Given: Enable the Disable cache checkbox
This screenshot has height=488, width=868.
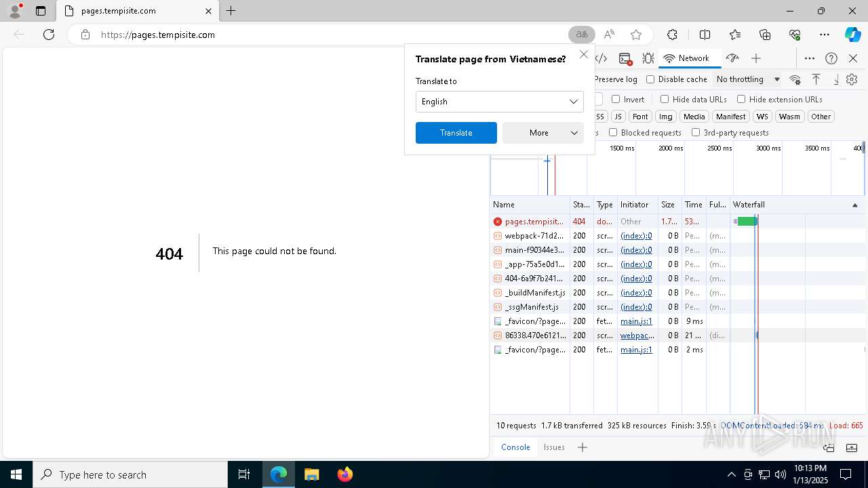Looking at the screenshot, I should coord(650,79).
